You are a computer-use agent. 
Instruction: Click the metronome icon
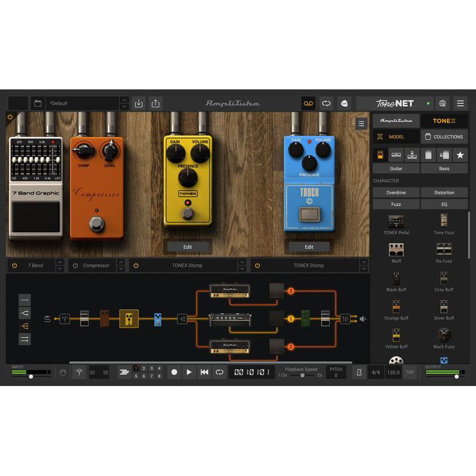(359, 372)
